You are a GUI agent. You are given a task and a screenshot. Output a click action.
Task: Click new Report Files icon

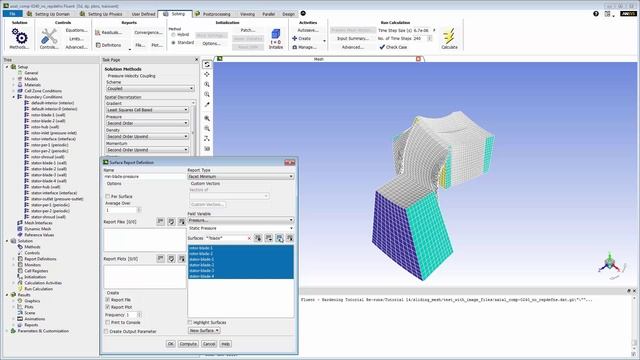click(160, 222)
